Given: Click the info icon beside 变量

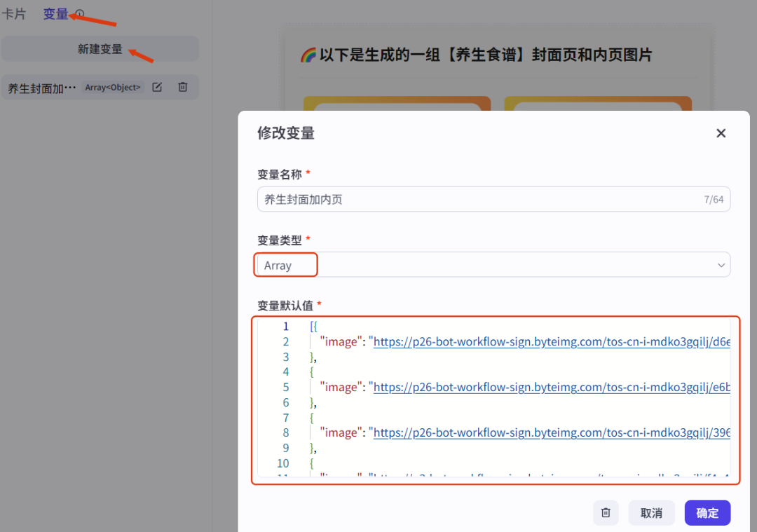Looking at the screenshot, I should pyautogui.click(x=80, y=14).
